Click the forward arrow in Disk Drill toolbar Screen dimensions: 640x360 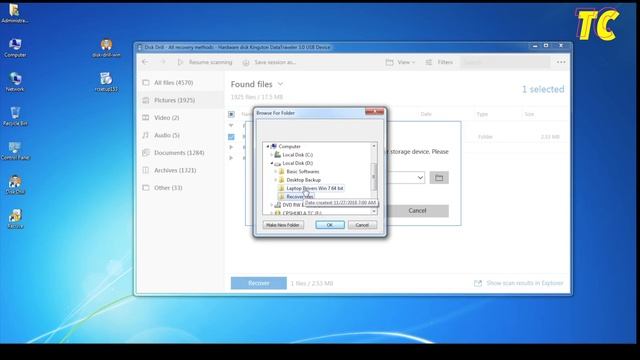[x=164, y=62]
